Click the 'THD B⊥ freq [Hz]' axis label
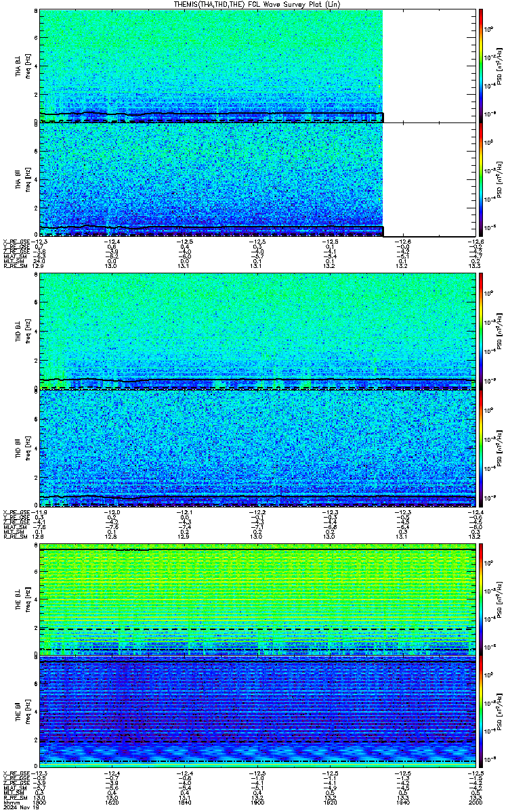Viewport: 508px width, 812px height. (x=22, y=332)
